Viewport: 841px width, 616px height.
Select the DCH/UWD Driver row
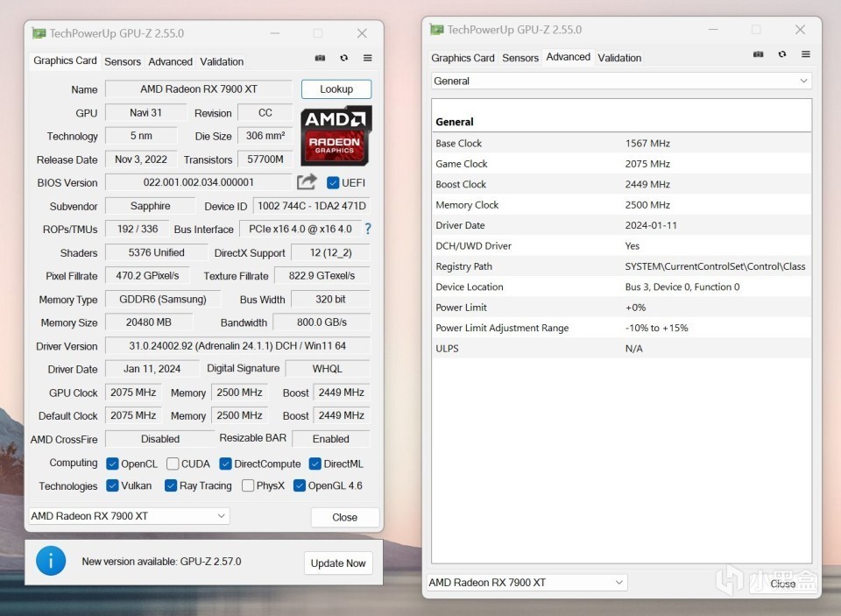click(x=622, y=245)
